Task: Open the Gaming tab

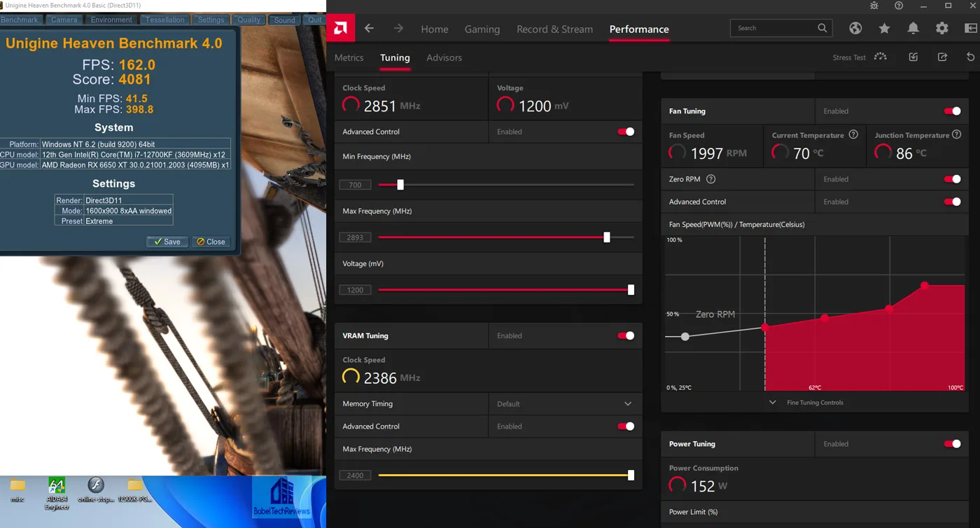Action: [x=482, y=29]
